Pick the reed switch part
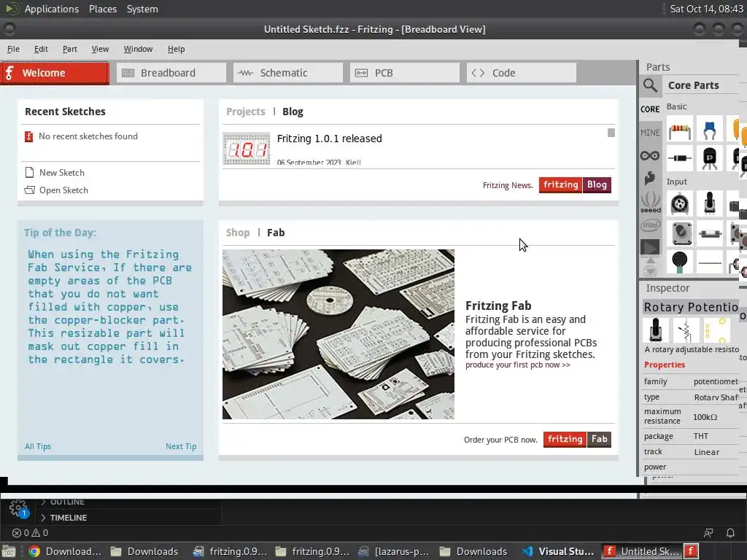Image resolution: width=747 pixels, height=560 pixels. click(x=709, y=233)
